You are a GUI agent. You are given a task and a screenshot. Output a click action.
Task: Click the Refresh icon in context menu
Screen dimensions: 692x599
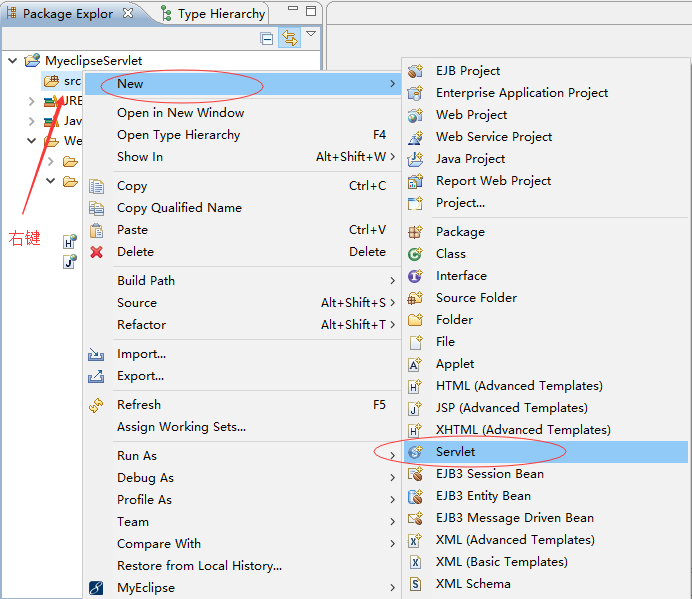pyautogui.click(x=97, y=405)
